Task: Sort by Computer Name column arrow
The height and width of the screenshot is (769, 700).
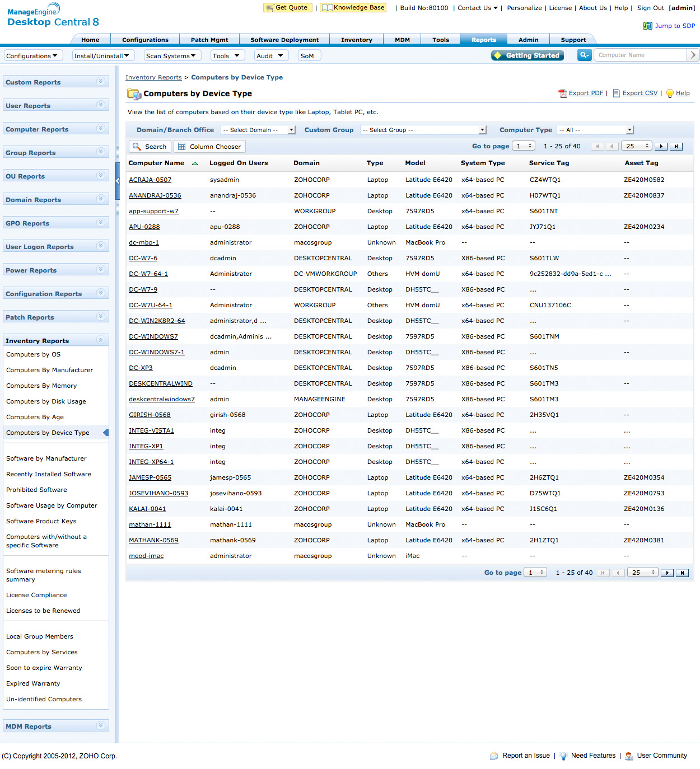Action: [195, 163]
